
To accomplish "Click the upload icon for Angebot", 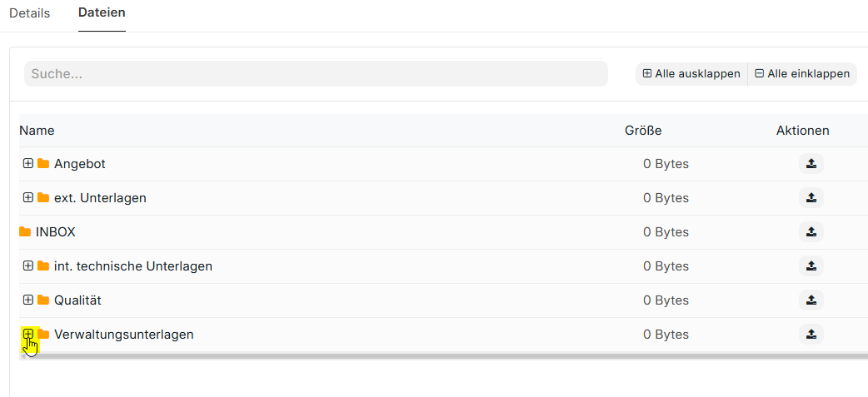I will point(811,164).
